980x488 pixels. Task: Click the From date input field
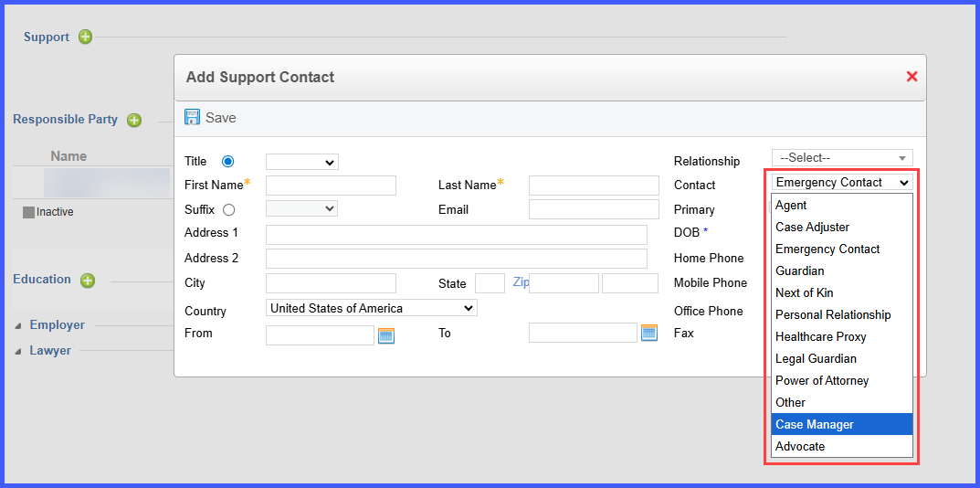[x=320, y=334]
